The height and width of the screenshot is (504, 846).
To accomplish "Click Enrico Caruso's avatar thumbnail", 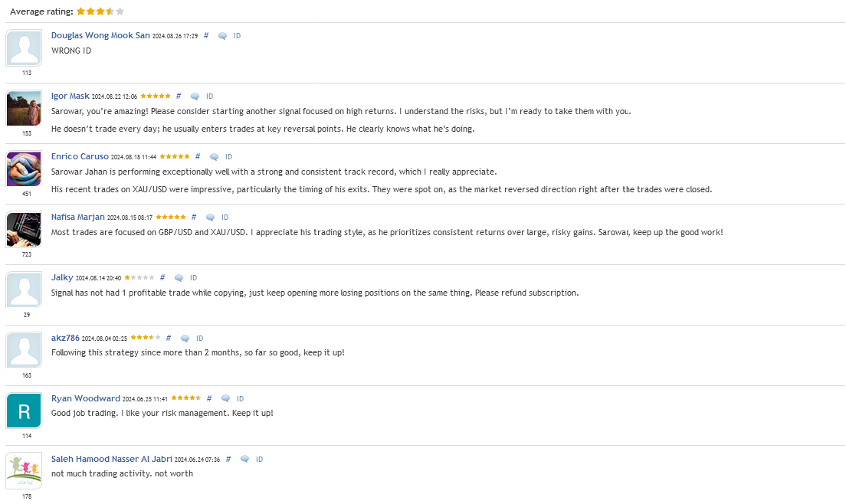I will coord(24,169).
